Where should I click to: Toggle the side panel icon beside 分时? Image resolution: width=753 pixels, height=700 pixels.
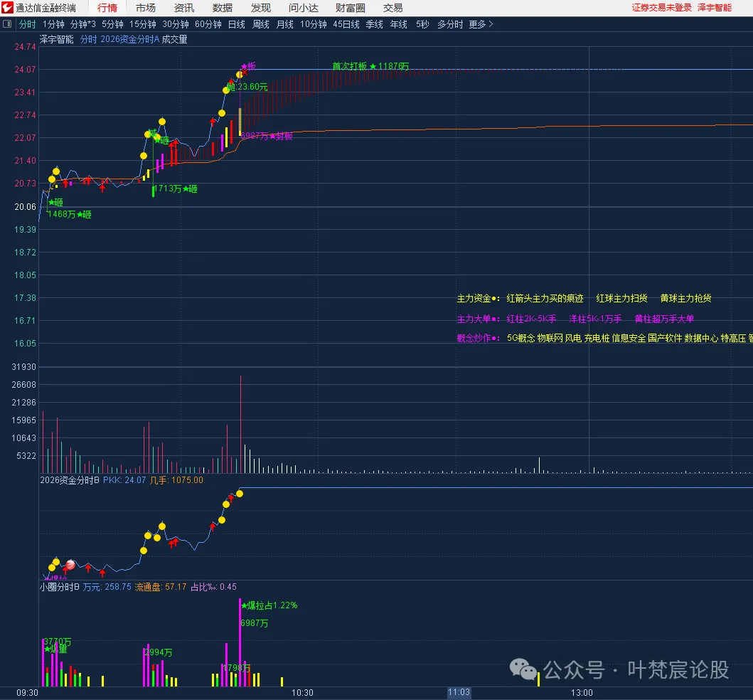[8, 23]
